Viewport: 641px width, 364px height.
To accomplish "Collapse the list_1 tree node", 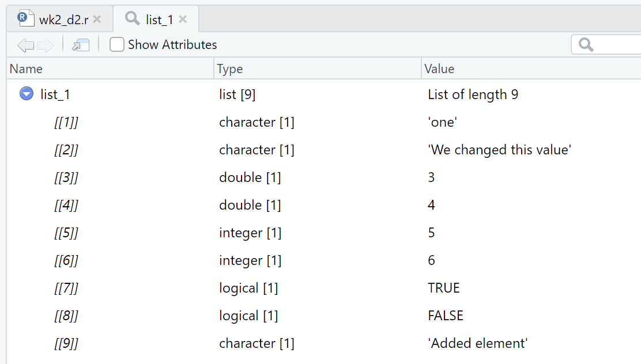I will (27, 94).
